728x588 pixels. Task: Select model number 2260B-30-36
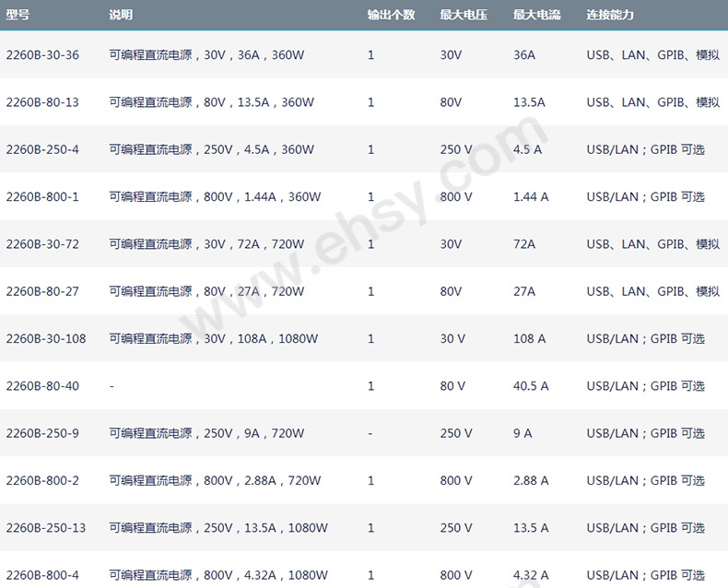tap(42, 55)
